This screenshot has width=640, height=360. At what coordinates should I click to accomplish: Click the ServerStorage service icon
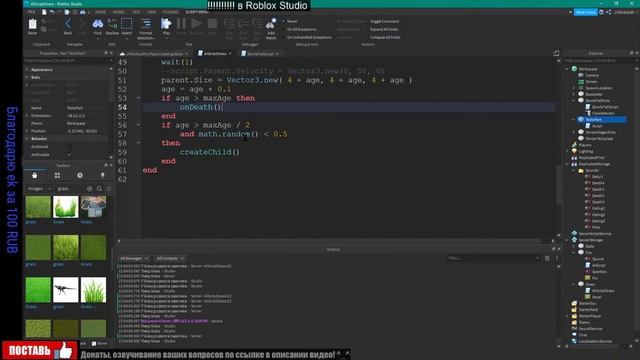(x=574, y=240)
